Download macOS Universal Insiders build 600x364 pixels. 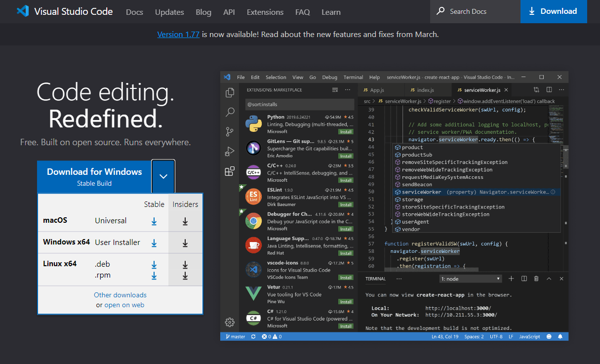click(x=185, y=222)
